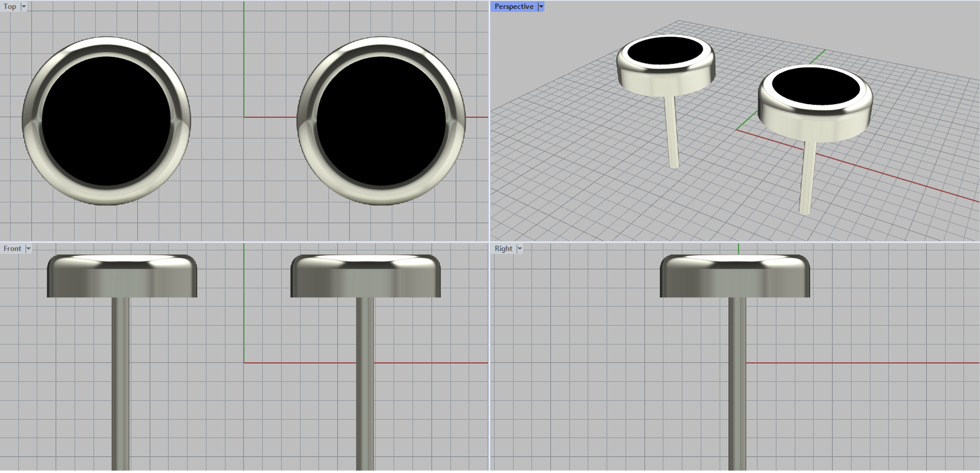The height and width of the screenshot is (473, 980).
Task: Open the Front viewport dropdown arrow
Action: click(28, 249)
